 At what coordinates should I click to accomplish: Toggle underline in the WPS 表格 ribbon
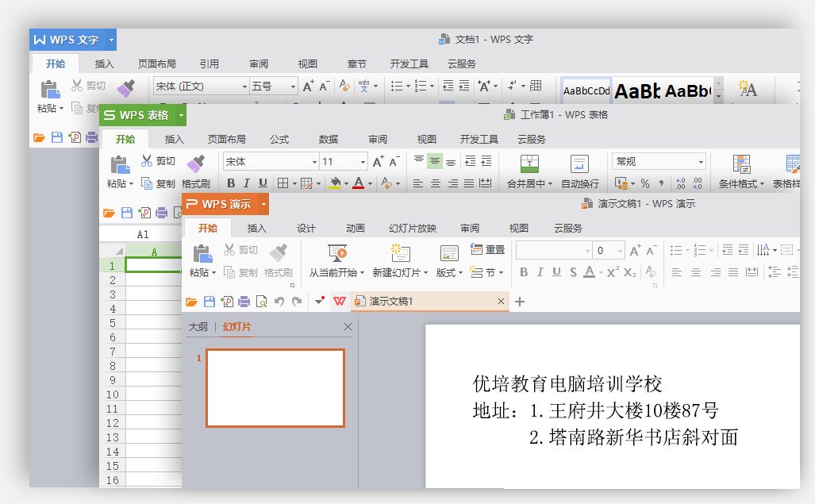coord(263,183)
